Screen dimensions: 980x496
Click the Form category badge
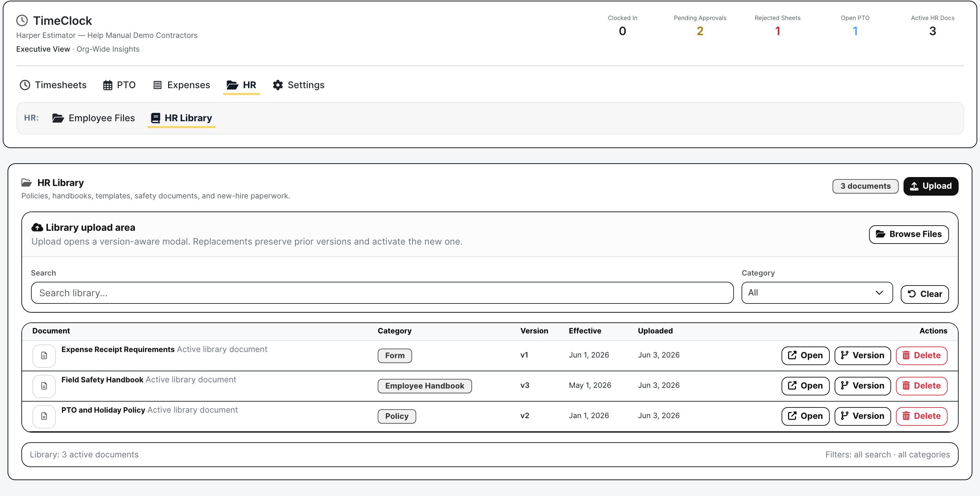pyautogui.click(x=395, y=356)
